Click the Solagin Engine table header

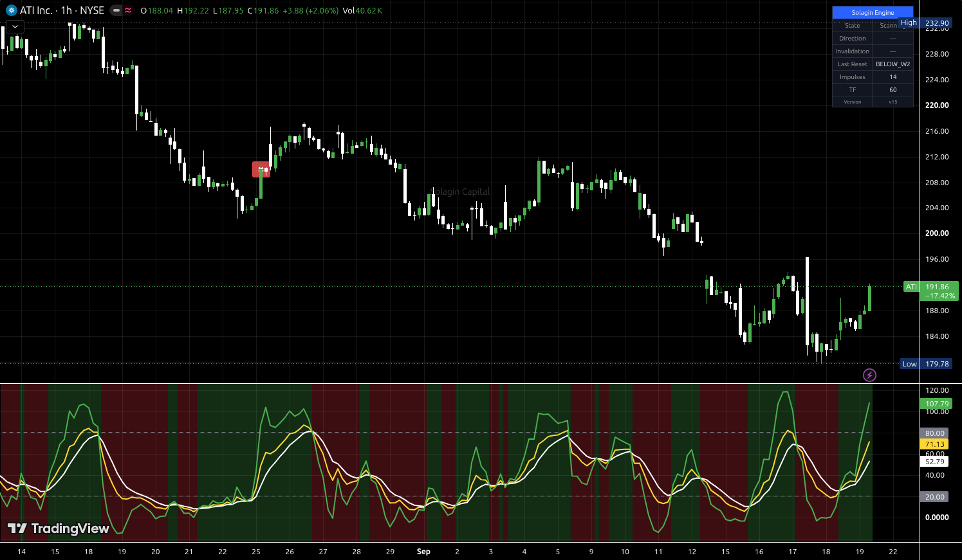point(873,12)
